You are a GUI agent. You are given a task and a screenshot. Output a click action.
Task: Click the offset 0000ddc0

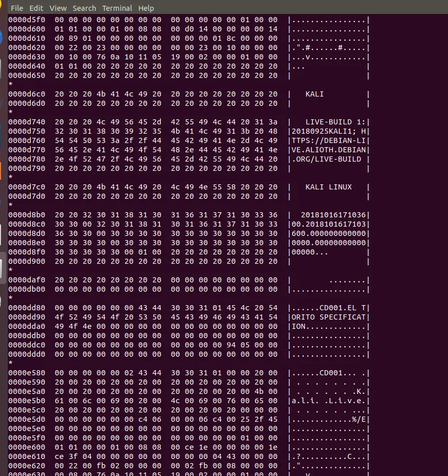[x=27, y=345]
